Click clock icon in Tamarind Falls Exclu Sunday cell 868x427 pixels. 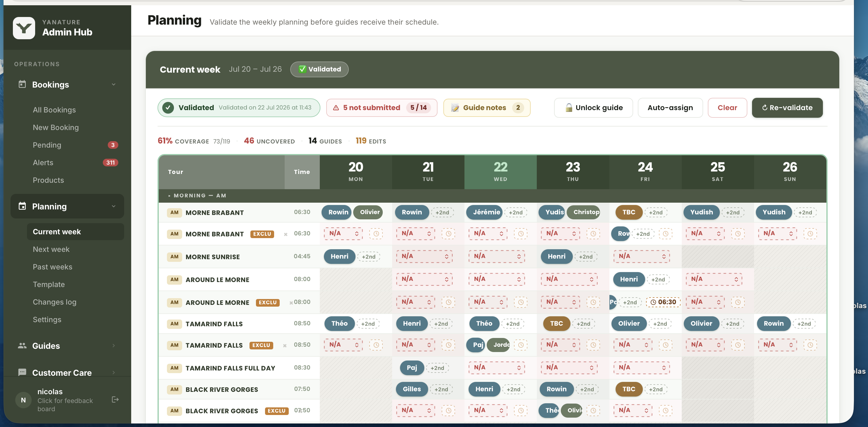click(x=810, y=345)
